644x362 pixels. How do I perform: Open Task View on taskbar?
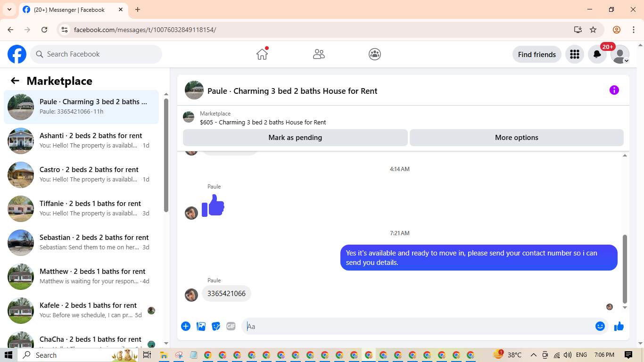click(147, 355)
